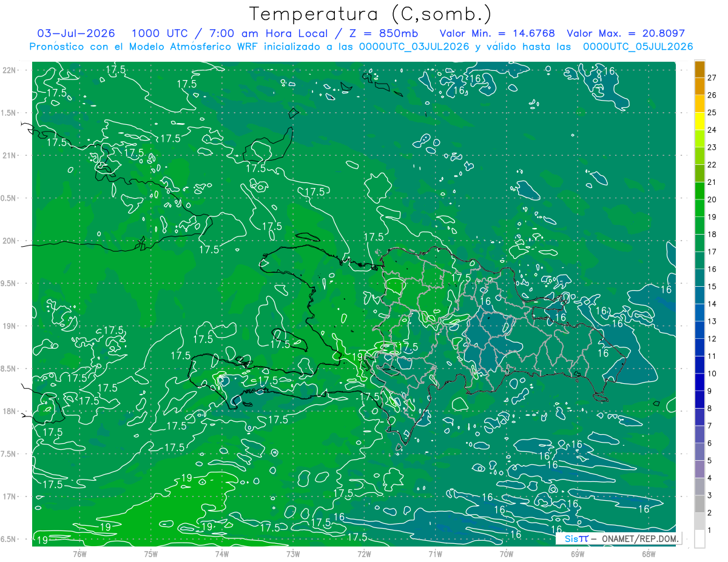728x562 pixels.
Task: Click the longitude label 73W
Action: pos(293,554)
